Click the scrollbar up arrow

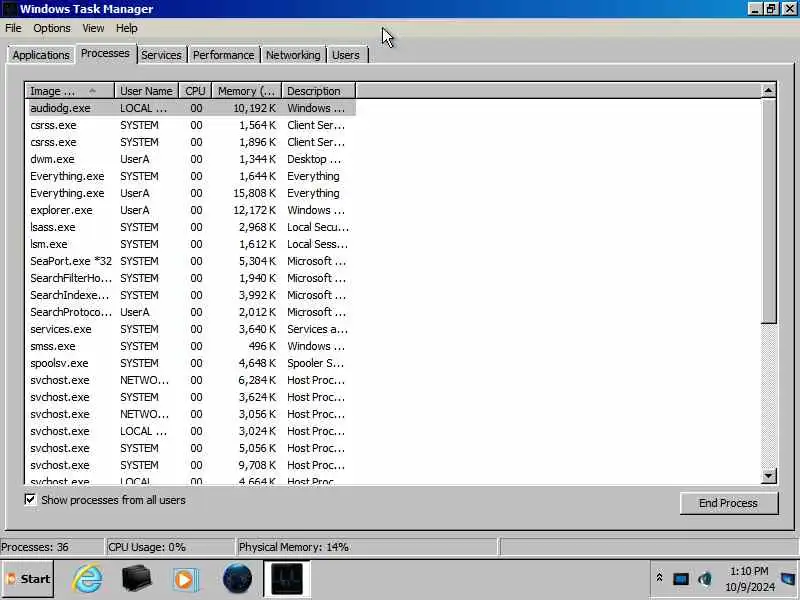768,91
